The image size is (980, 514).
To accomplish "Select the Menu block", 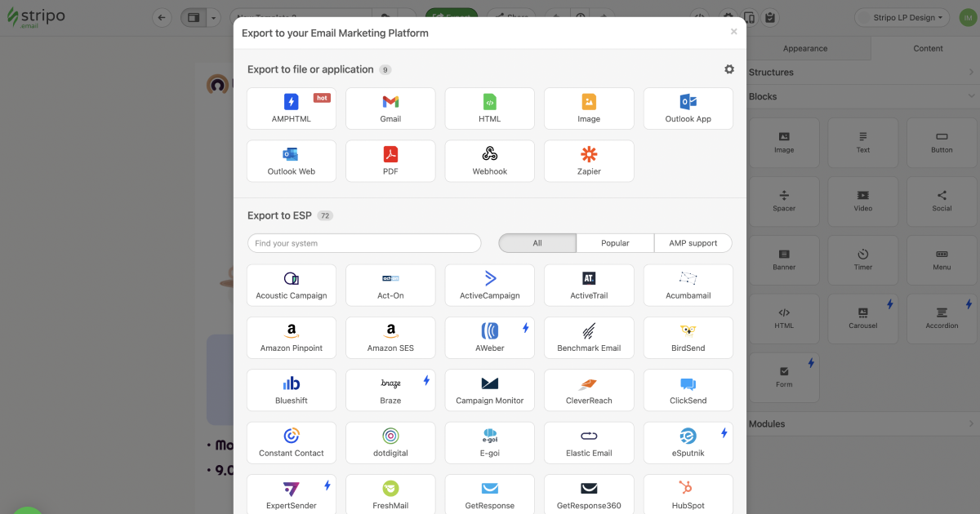I will (x=942, y=260).
